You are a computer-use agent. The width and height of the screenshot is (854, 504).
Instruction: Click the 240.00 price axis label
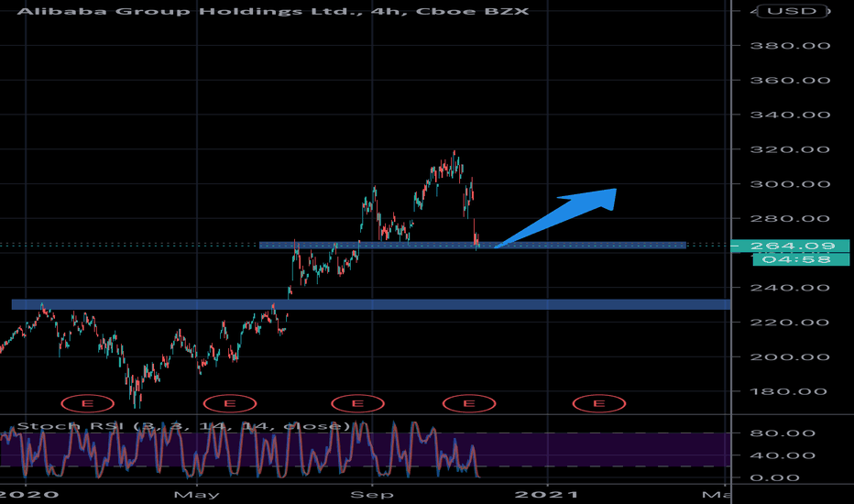click(x=790, y=288)
